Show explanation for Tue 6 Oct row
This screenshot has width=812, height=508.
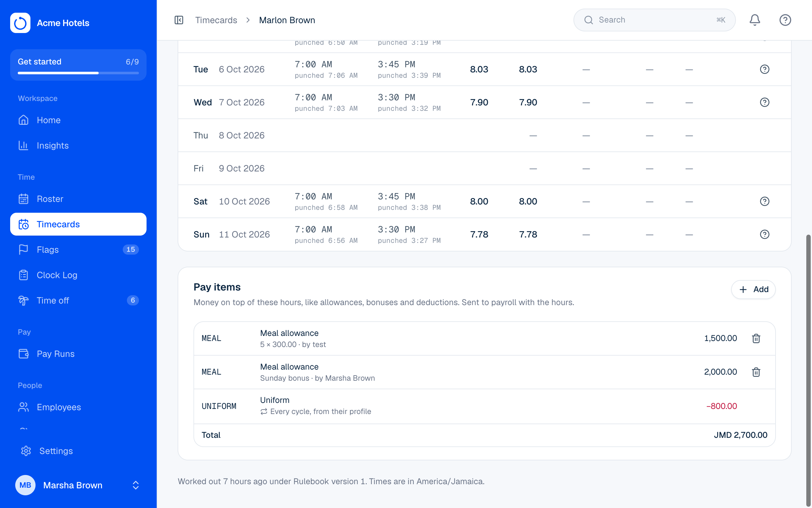(x=764, y=69)
